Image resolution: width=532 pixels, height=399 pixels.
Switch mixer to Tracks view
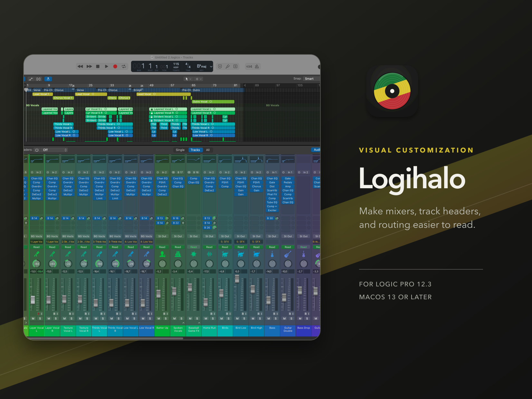pos(195,150)
